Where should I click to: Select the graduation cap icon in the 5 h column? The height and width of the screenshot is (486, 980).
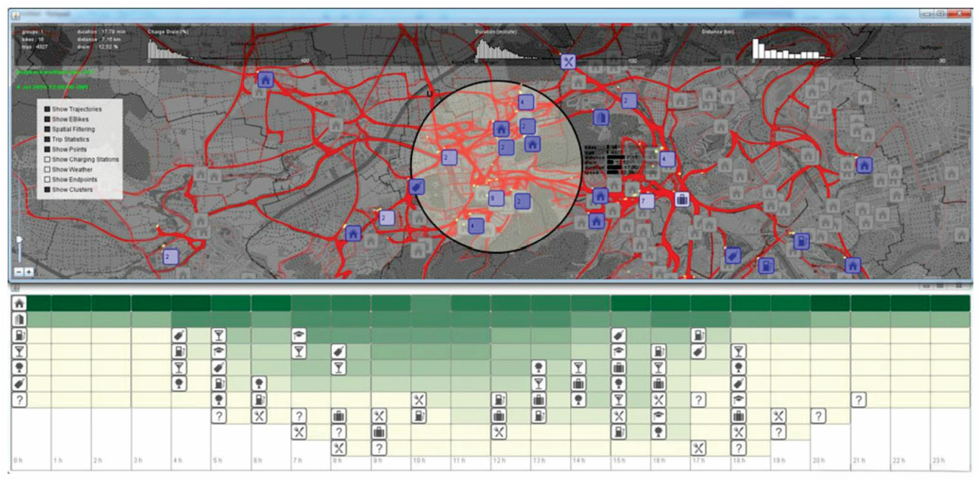[219, 351]
